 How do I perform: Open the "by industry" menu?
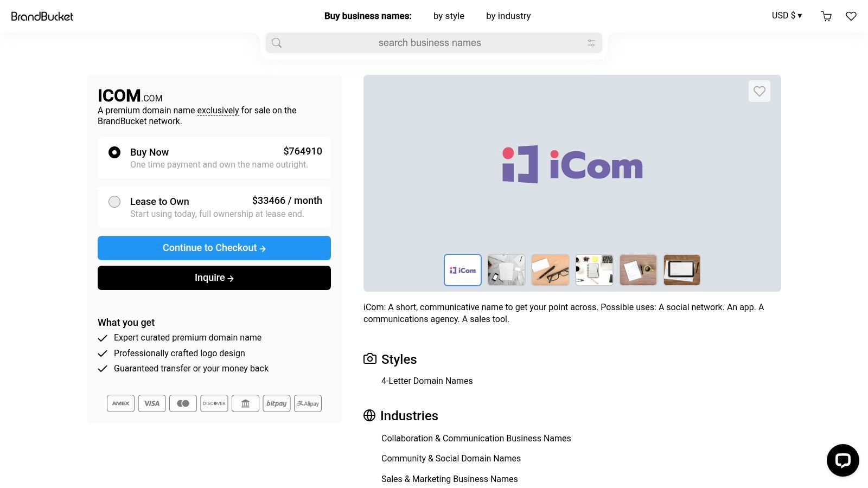click(x=508, y=16)
